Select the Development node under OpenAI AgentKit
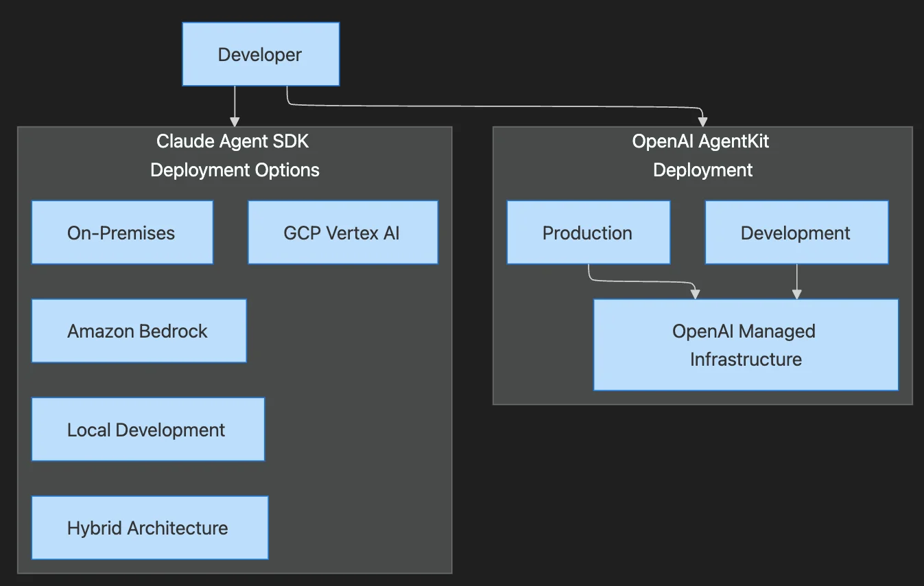This screenshot has width=924, height=586. [795, 232]
